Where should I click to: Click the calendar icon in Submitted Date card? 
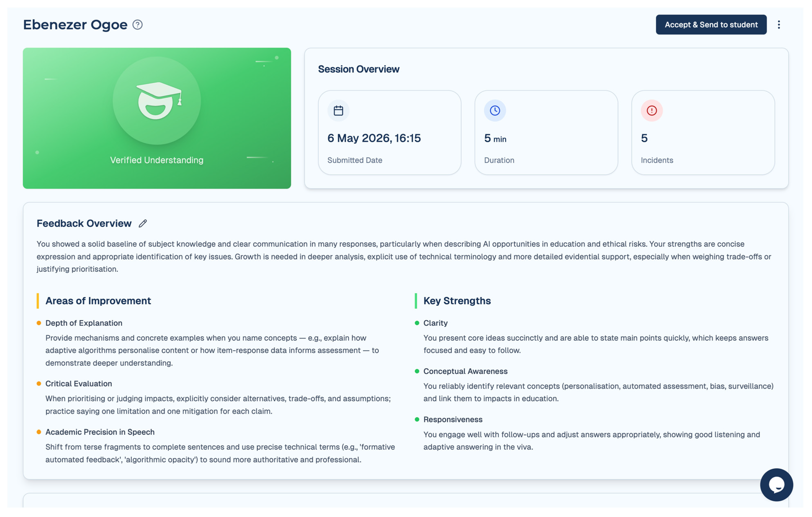tap(338, 111)
